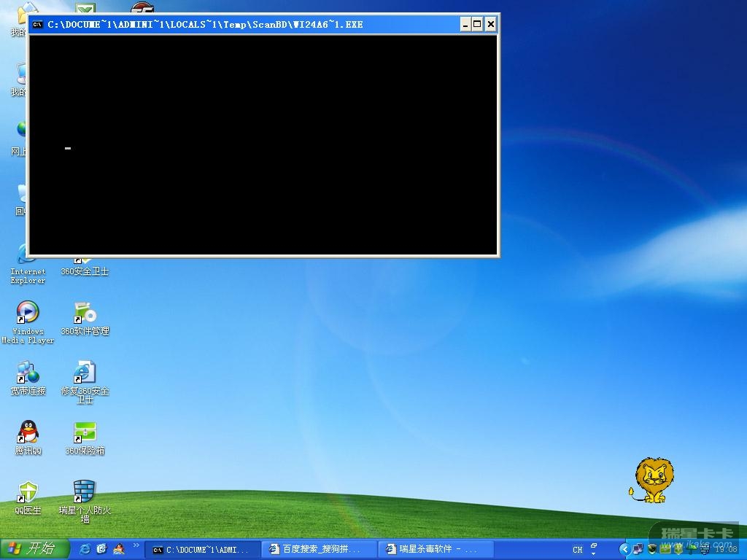This screenshot has height=560, width=747.
Task: Switch to the C:\DOCUME~1\ADMI taskbar button
Action: 203,550
